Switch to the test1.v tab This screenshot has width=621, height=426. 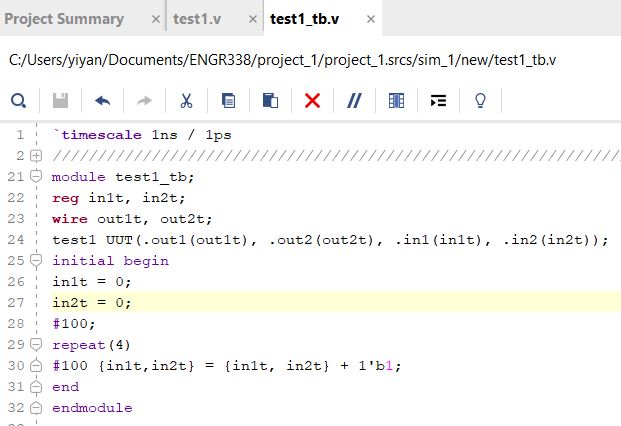(x=197, y=19)
